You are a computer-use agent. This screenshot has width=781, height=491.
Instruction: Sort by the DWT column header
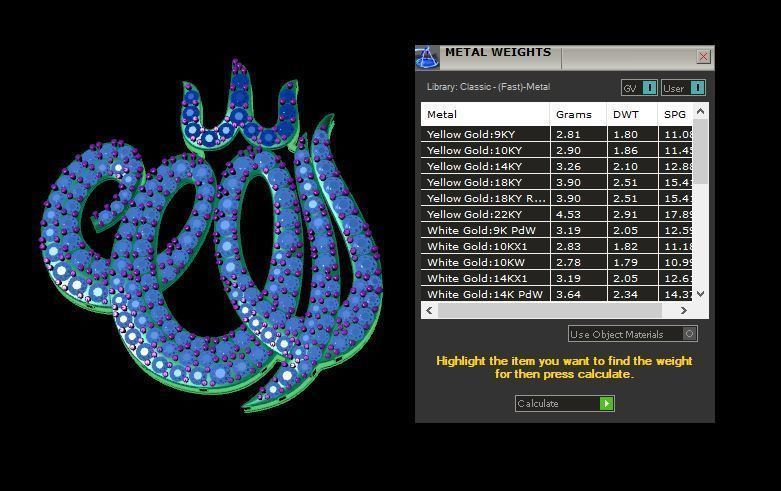[x=632, y=115]
